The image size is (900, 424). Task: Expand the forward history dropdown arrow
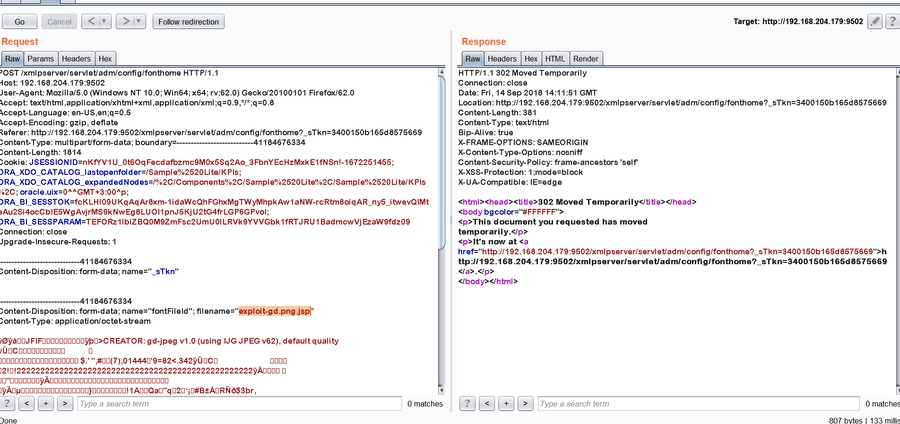(x=137, y=21)
